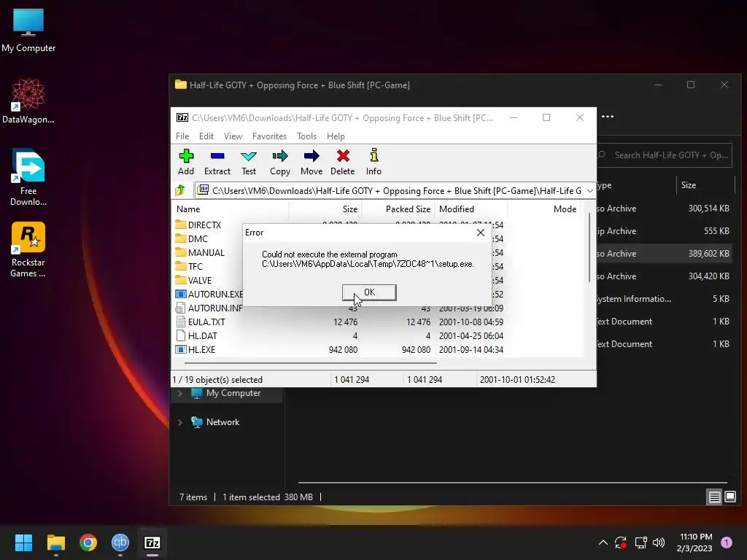Image resolution: width=747 pixels, height=560 pixels.
Task: Open the clock showing 11:10 PM
Action: [695, 542]
